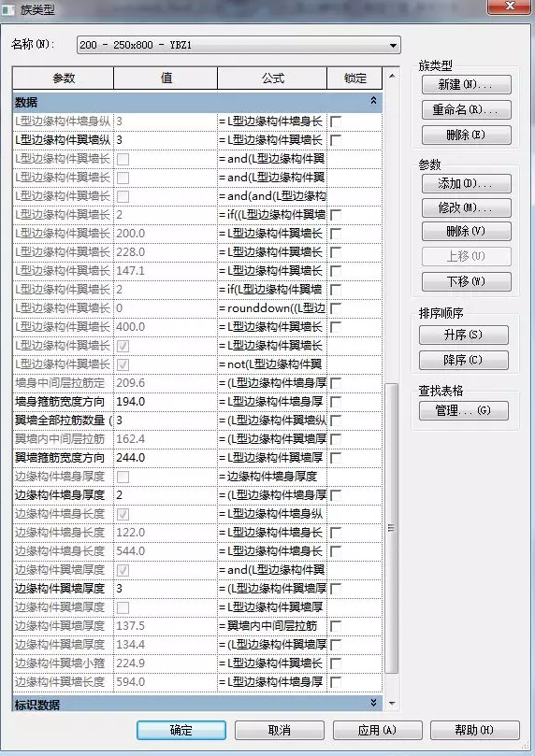Viewport: 535px width, 756px height.
Task: Click the 公式 column header
Action: tap(272, 78)
